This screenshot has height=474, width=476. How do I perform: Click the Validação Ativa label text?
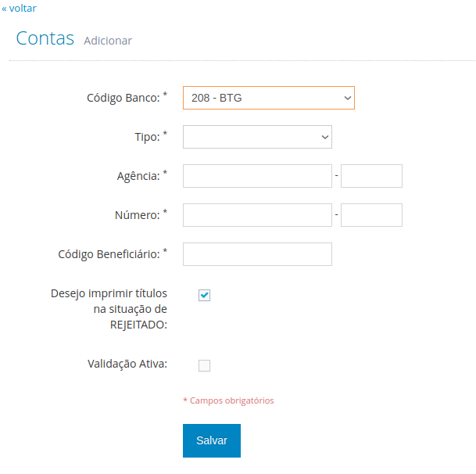pyautogui.click(x=127, y=364)
